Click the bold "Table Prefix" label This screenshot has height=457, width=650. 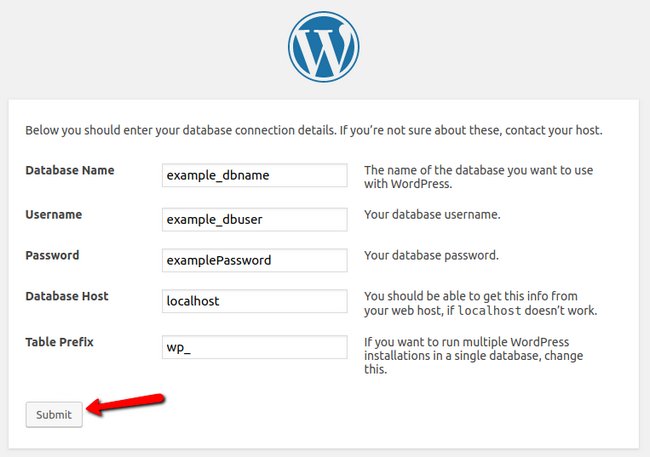tap(59, 342)
